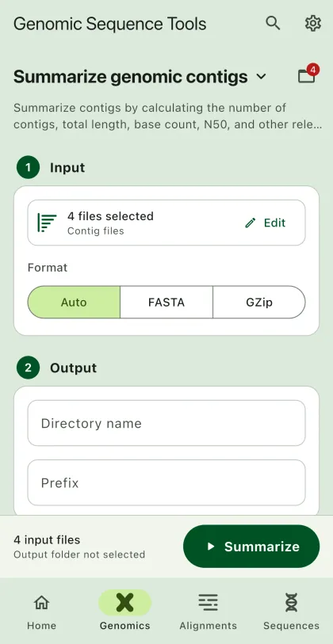The width and height of the screenshot is (333, 644).
Task: Select GZip format option
Action: point(259,303)
